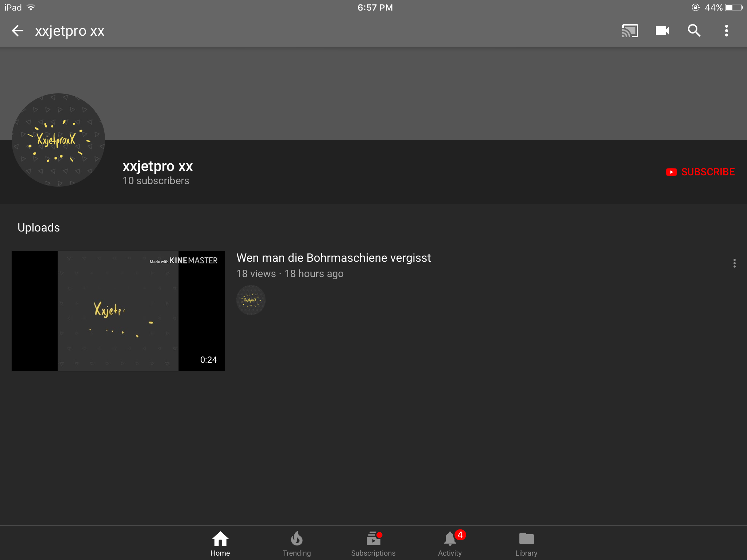This screenshot has height=560, width=747.
Task: Open the Cast to device icon
Action: pos(630,31)
